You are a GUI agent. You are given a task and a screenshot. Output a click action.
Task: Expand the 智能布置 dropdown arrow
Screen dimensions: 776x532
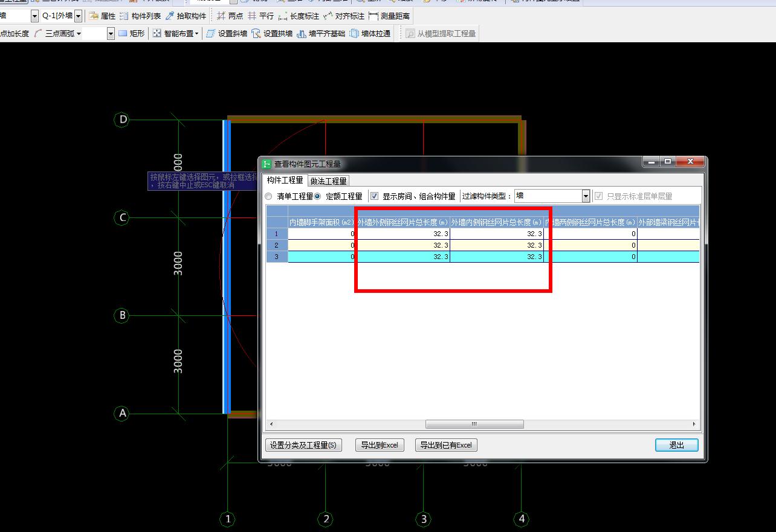[196, 34]
